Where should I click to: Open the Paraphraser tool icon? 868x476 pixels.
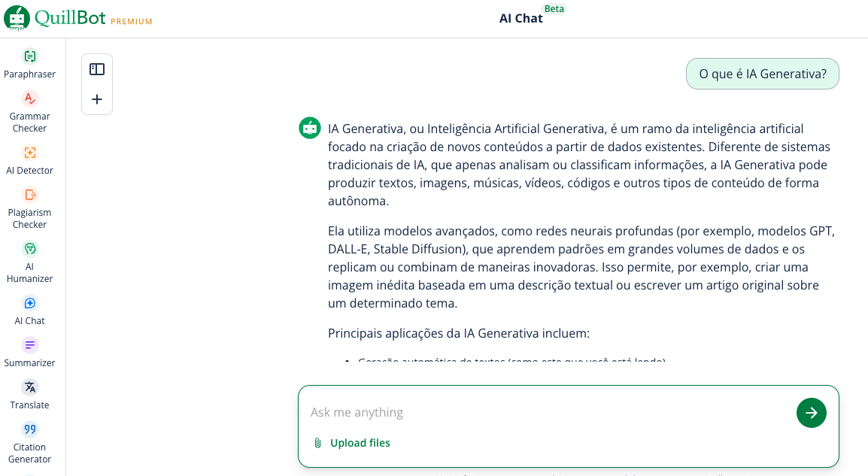pyautogui.click(x=30, y=56)
